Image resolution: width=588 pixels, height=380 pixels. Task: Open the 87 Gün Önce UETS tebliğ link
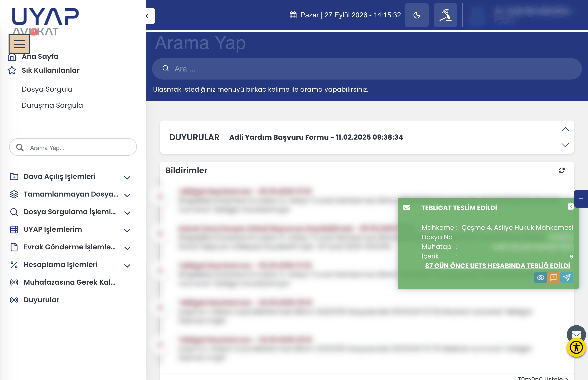[497, 265]
